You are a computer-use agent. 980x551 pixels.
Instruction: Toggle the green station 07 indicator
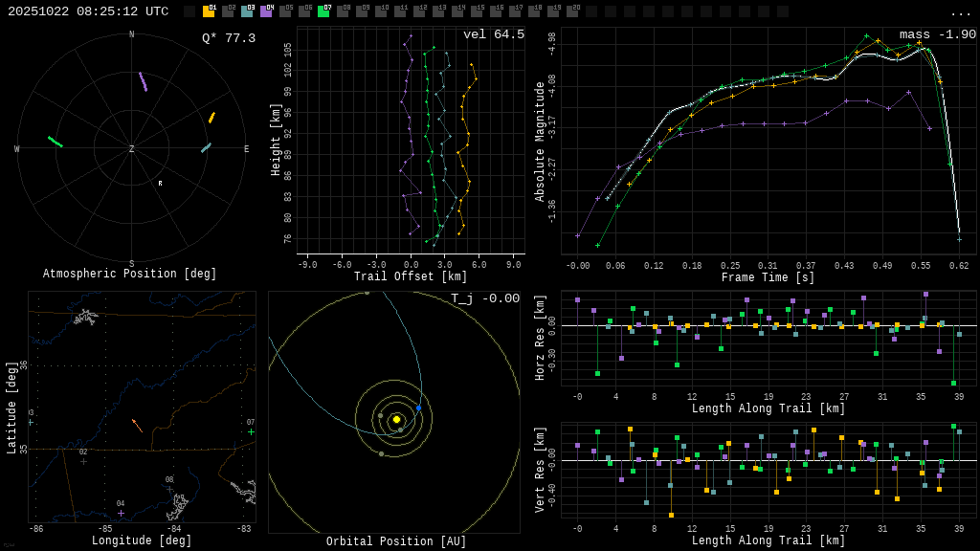[323, 11]
